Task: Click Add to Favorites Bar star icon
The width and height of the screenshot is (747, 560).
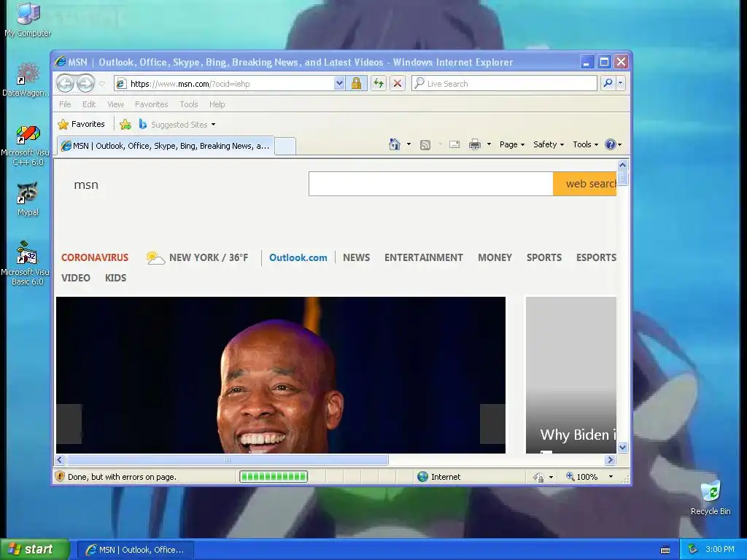Action: (125, 124)
